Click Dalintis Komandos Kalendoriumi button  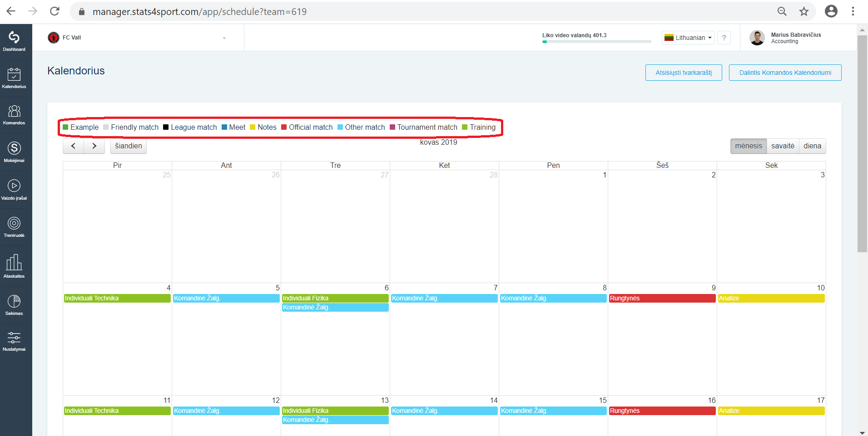785,73
